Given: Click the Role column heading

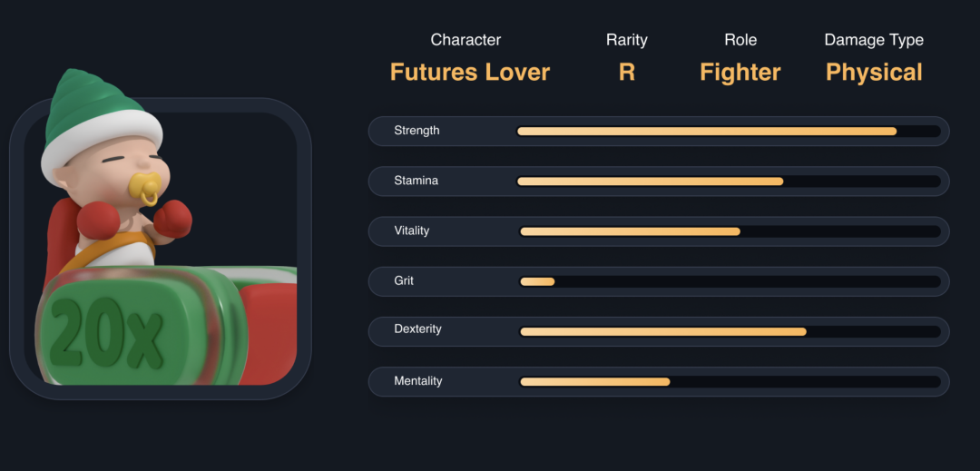Looking at the screenshot, I should (x=740, y=40).
